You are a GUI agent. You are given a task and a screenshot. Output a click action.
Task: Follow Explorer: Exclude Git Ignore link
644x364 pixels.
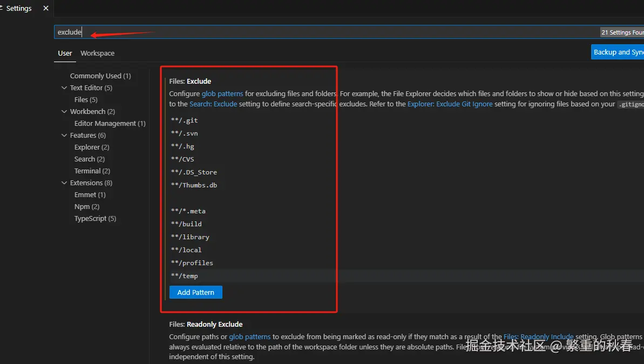point(450,104)
